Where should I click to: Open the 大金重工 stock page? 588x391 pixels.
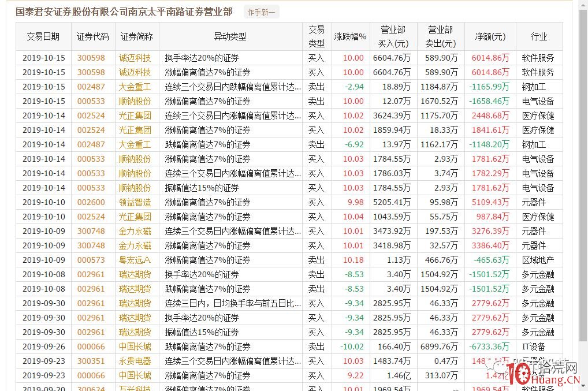click(x=135, y=87)
